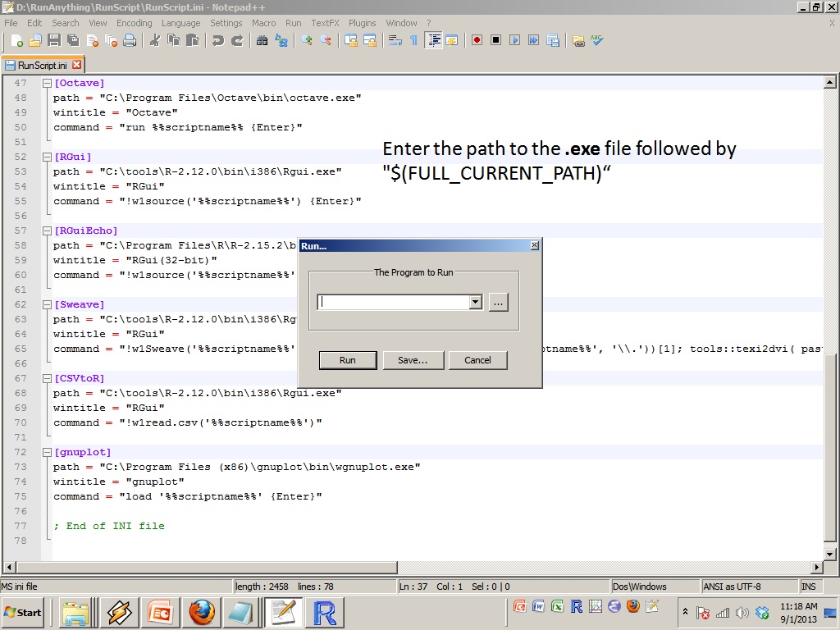Click the Playback macro icon

click(515, 41)
